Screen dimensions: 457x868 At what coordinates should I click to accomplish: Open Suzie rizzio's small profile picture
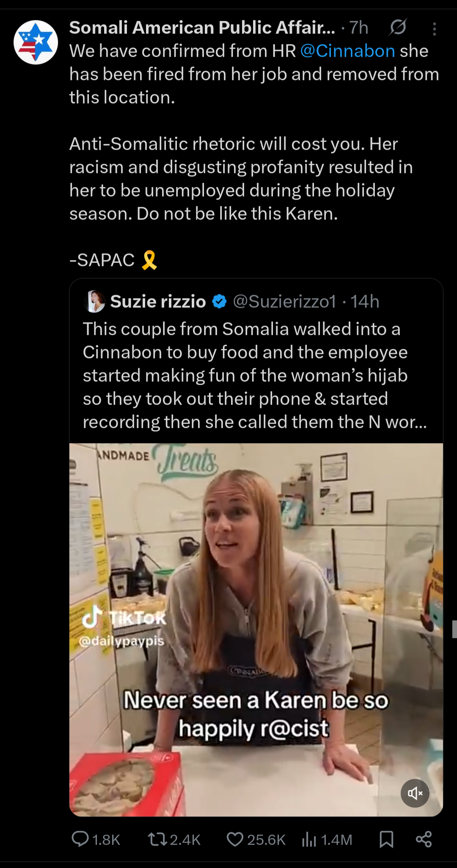point(95,301)
